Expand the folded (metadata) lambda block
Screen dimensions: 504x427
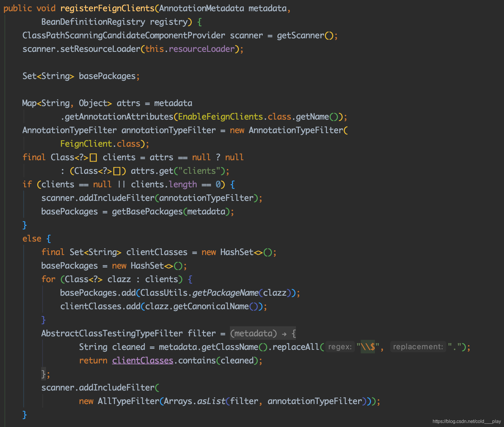coord(263,333)
